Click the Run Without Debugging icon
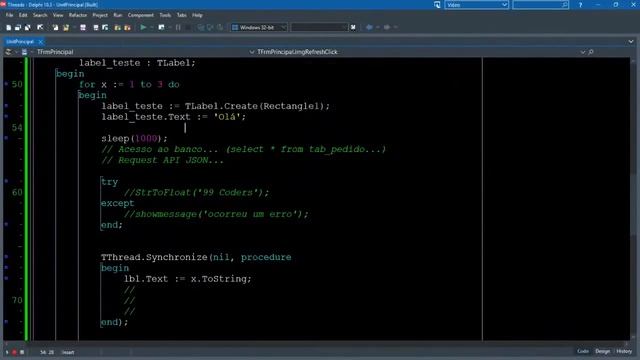The width and height of the screenshot is (640, 360). [162, 27]
